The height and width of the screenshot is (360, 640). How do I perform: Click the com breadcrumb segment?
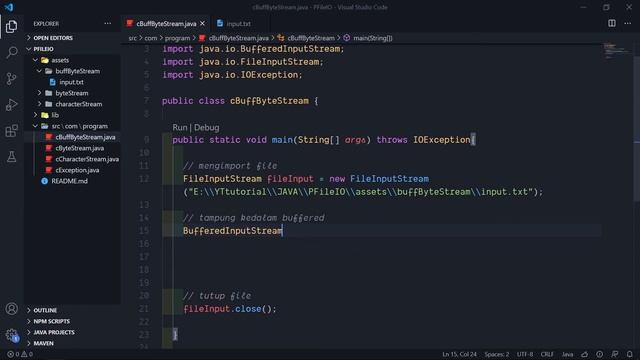[x=151, y=38]
